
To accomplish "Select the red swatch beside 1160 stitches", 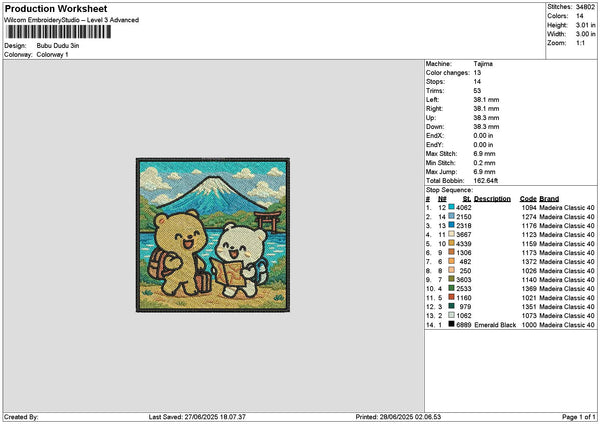I will [452, 297].
